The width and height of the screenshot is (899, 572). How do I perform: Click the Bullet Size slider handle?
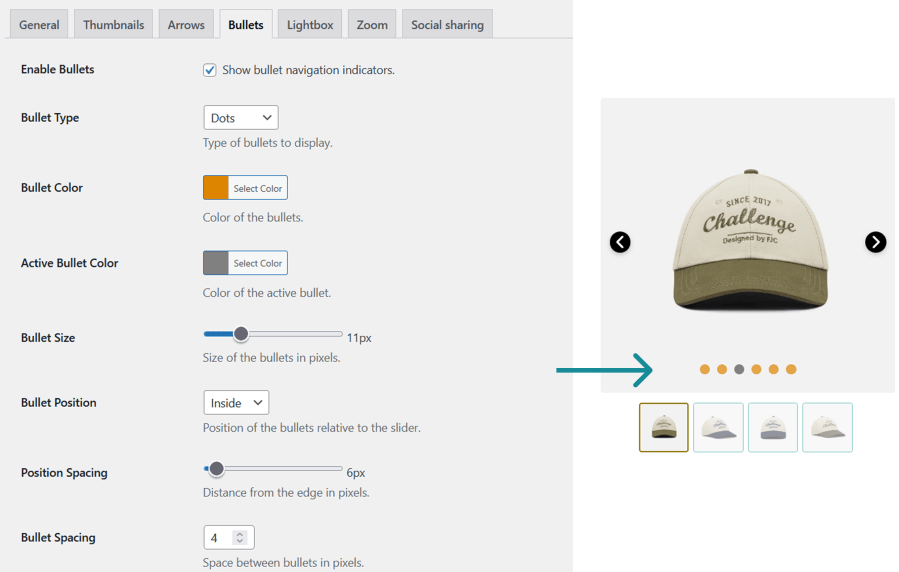pyautogui.click(x=241, y=334)
